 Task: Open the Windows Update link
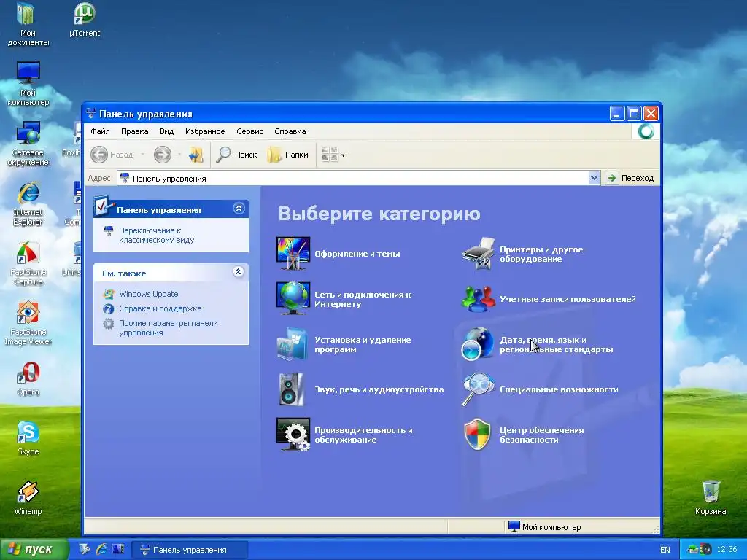[x=149, y=294]
